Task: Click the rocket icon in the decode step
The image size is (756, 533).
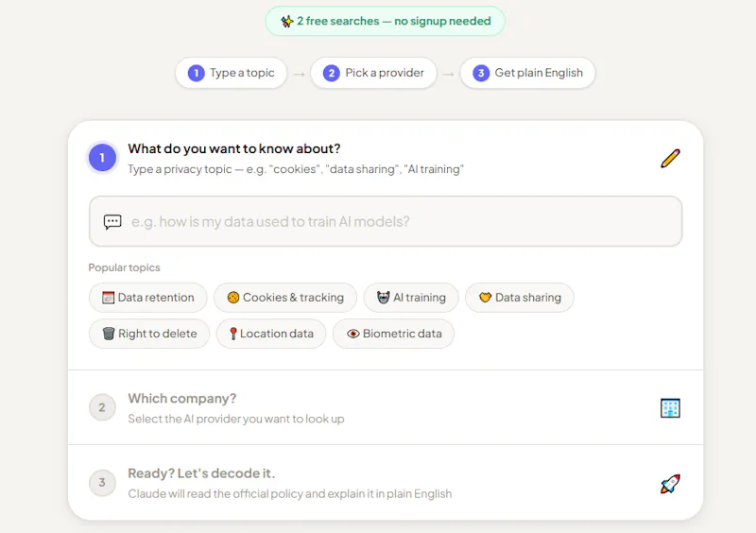Action: pyautogui.click(x=670, y=483)
